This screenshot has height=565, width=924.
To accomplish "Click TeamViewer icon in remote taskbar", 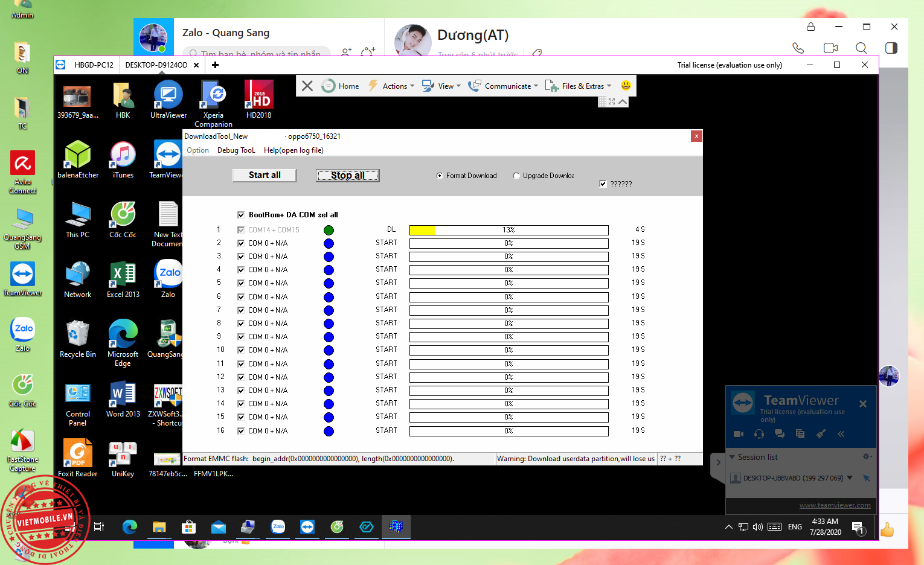I will (x=307, y=527).
